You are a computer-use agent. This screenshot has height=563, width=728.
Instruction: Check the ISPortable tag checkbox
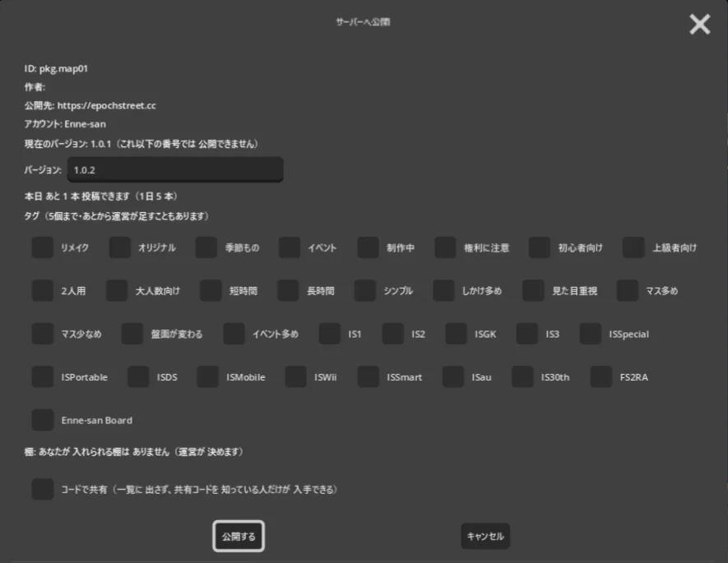42,377
